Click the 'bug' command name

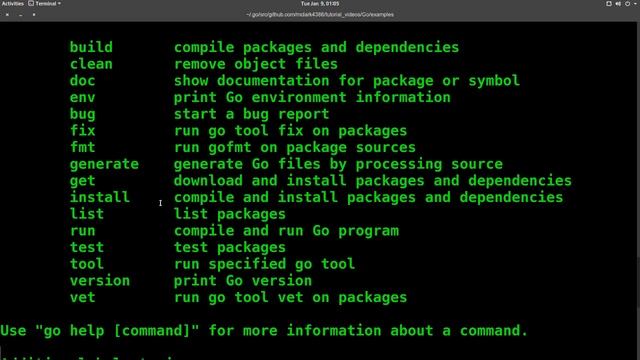(82, 114)
